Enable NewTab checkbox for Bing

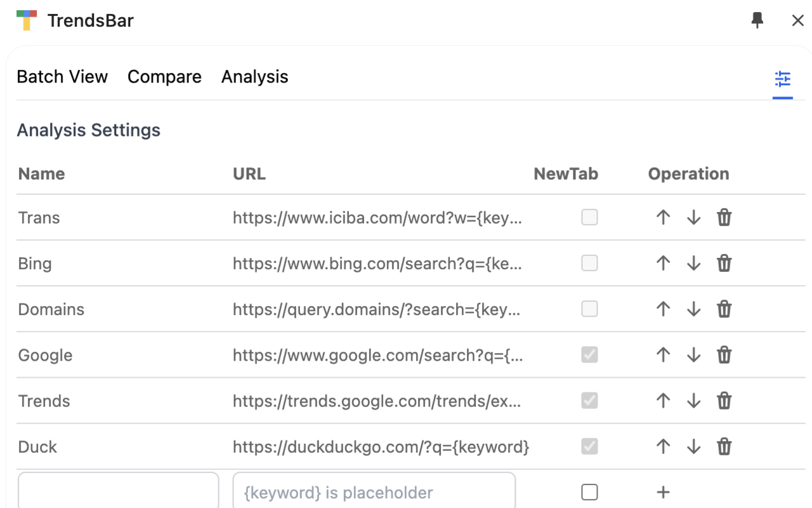point(589,264)
